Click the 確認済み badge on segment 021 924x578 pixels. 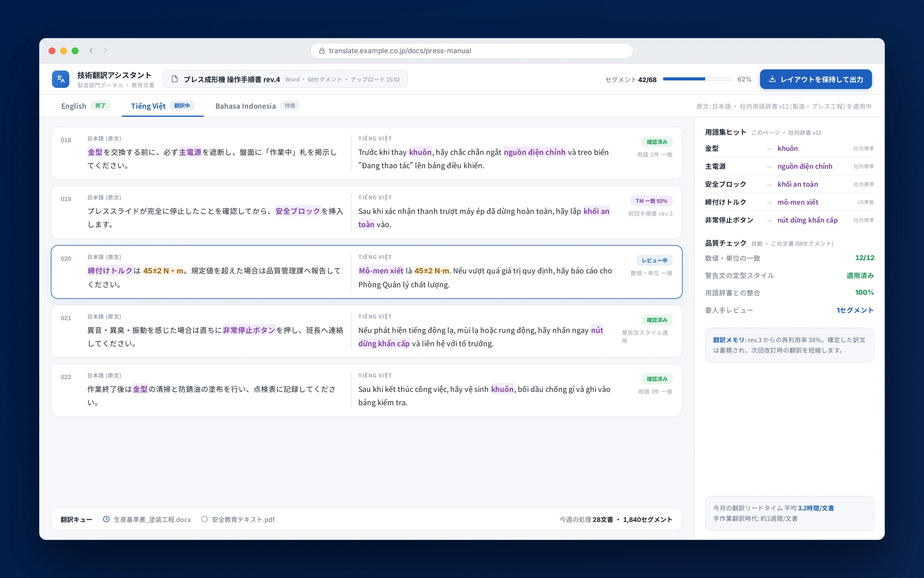[x=657, y=320]
